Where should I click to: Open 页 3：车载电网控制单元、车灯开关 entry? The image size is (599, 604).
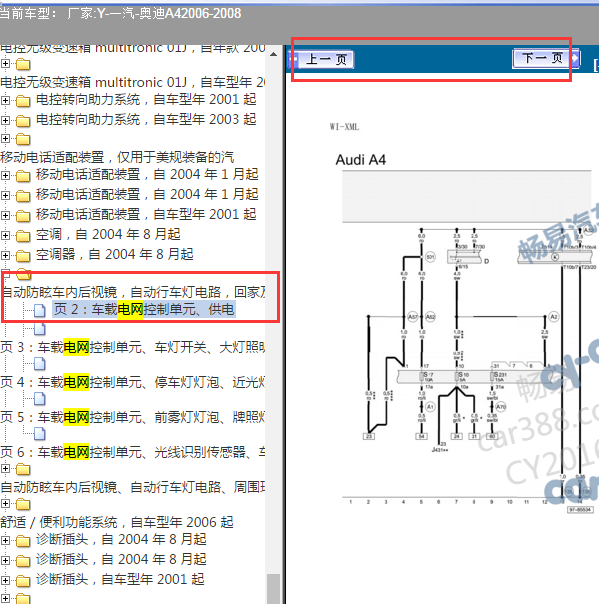click(133, 347)
